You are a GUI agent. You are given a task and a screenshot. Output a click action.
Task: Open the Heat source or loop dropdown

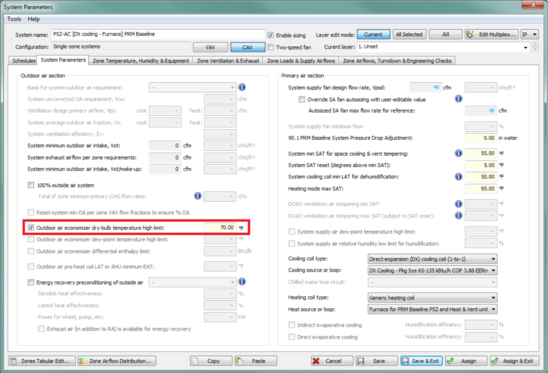pos(432,309)
